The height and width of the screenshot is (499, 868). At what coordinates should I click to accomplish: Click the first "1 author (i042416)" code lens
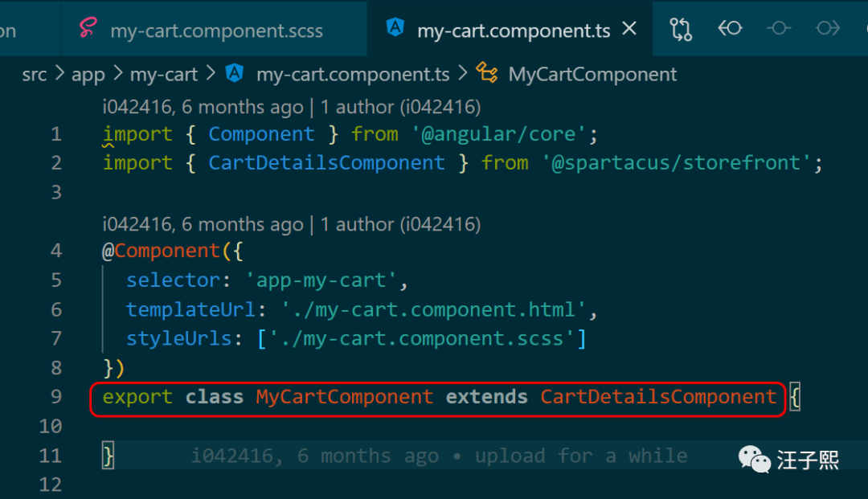point(400,107)
